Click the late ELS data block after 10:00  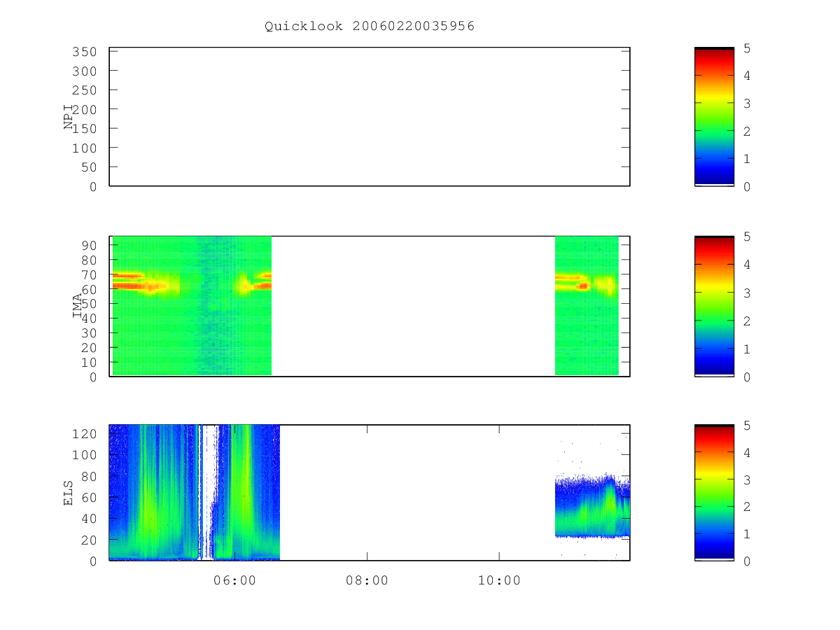592,507
